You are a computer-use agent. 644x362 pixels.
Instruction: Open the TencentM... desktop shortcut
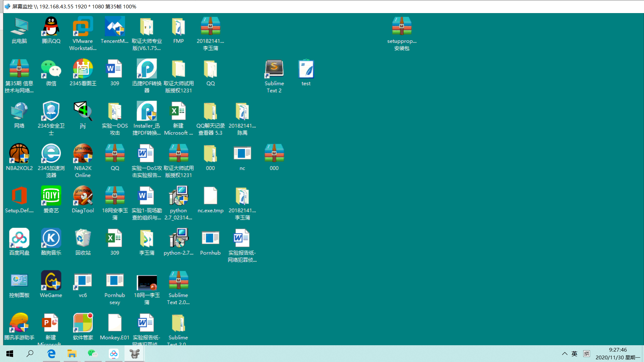(x=115, y=31)
